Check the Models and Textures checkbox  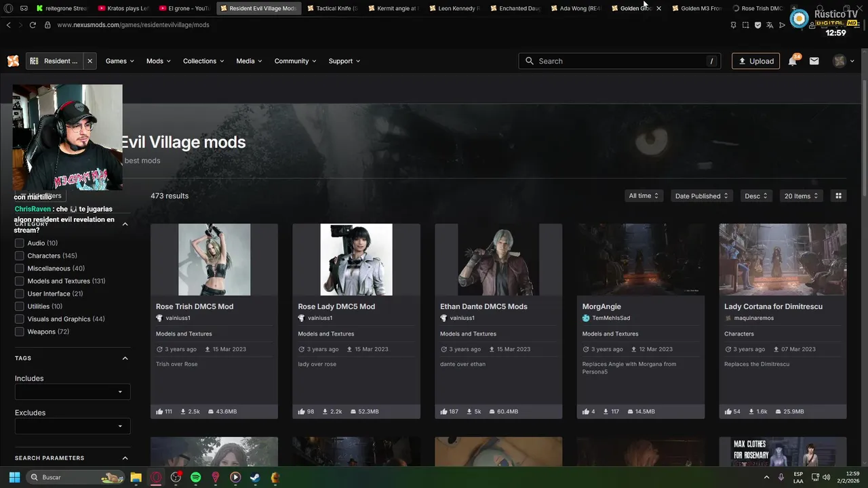pyautogui.click(x=19, y=281)
